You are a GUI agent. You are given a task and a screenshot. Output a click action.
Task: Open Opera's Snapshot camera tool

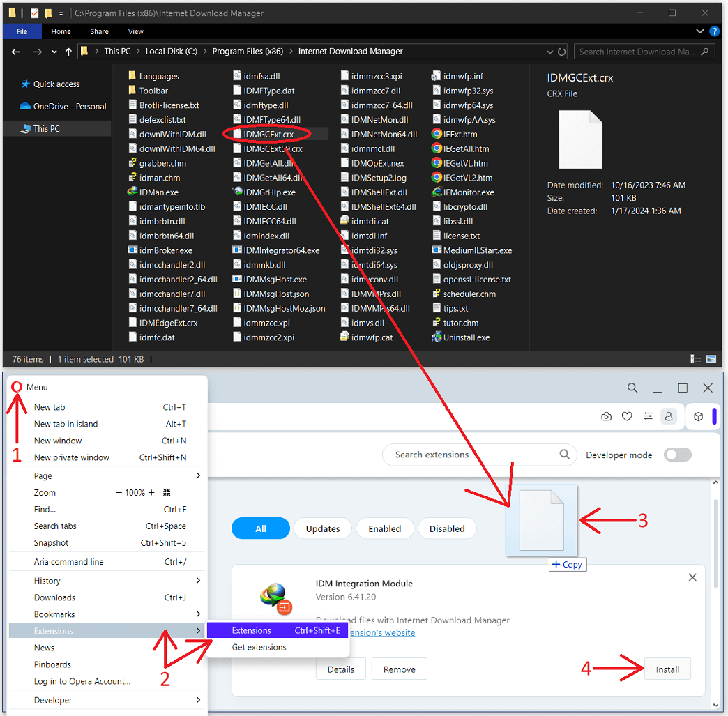606,416
